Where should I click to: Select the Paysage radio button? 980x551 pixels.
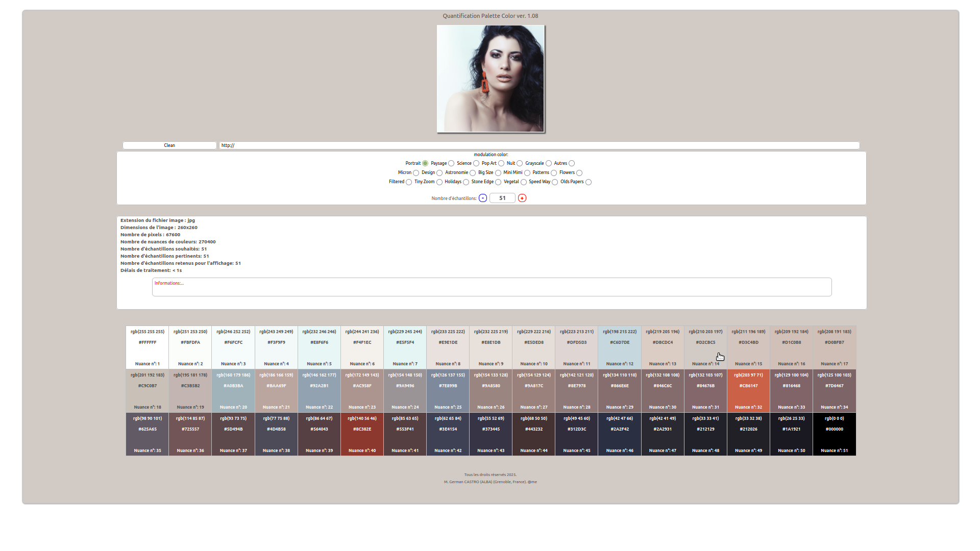pos(451,163)
